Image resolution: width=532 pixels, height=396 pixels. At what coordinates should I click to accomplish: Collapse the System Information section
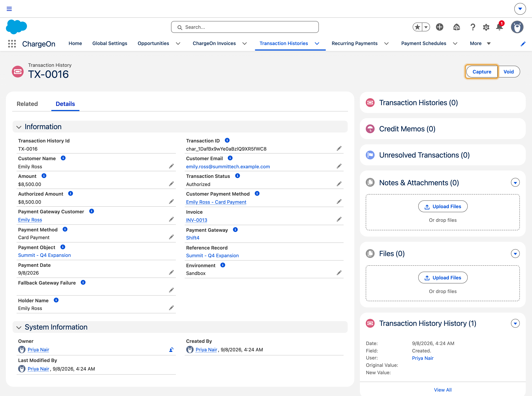tap(19, 327)
